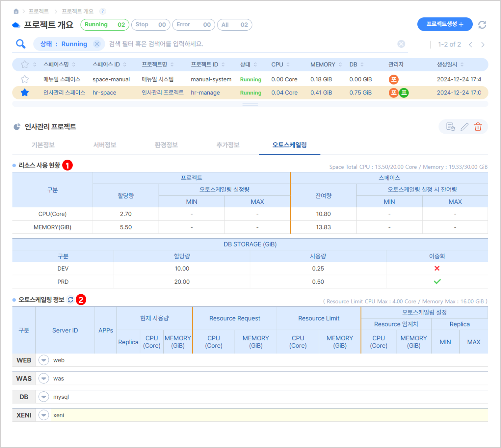Delete project with the trash icon
501x448 pixels.
click(478, 127)
